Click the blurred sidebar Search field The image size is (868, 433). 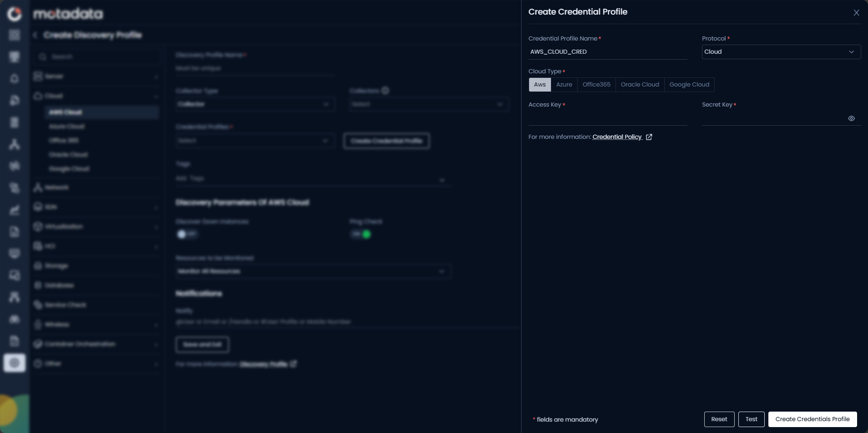click(x=97, y=56)
